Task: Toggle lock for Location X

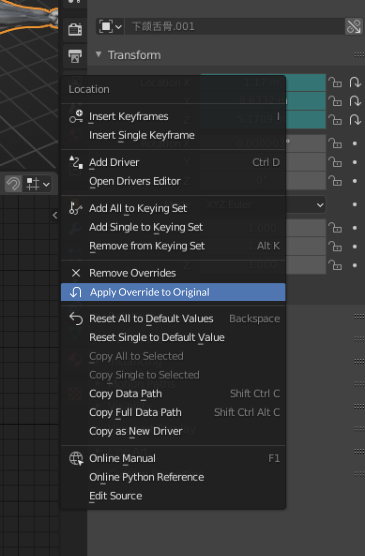Action: pos(335,83)
